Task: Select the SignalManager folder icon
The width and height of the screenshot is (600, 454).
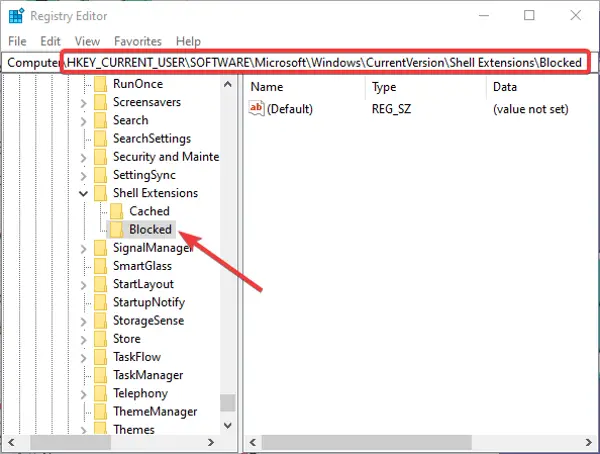Action: point(101,248)
